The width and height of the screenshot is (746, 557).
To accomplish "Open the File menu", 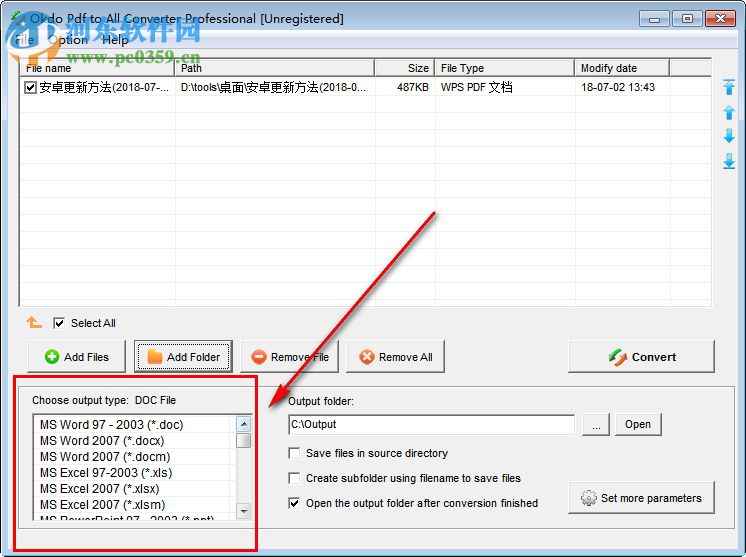I will point(24,40).
